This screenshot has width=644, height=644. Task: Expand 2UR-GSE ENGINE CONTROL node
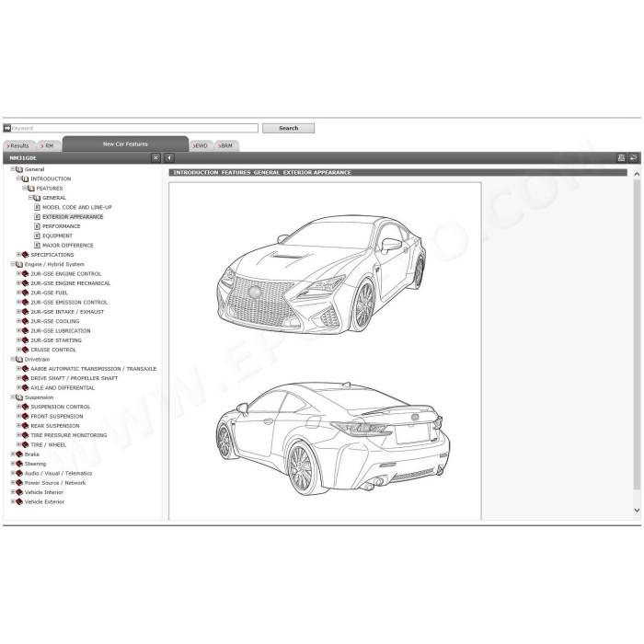18,273
